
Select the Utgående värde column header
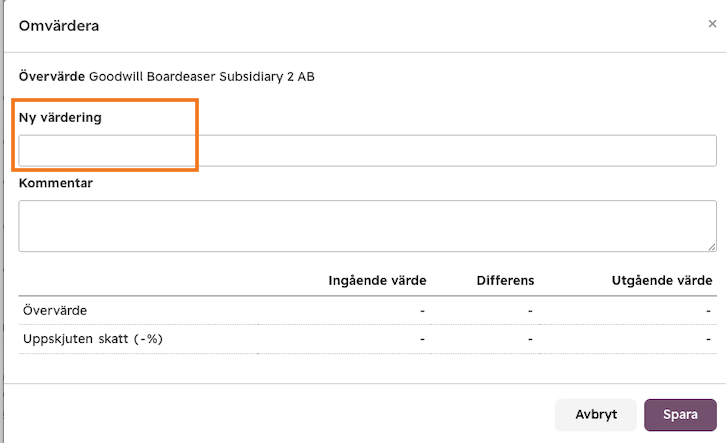(662, 281)
